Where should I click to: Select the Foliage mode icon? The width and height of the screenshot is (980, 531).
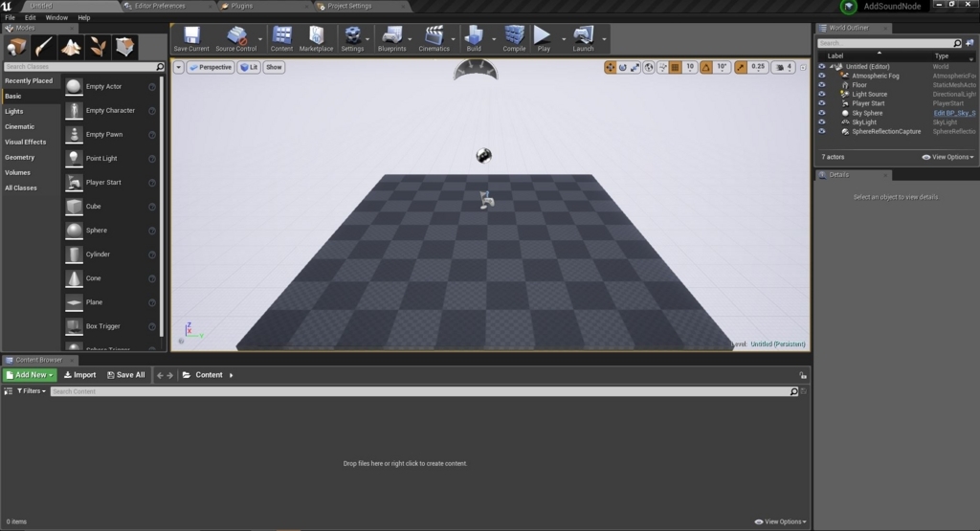click(98, 47)
